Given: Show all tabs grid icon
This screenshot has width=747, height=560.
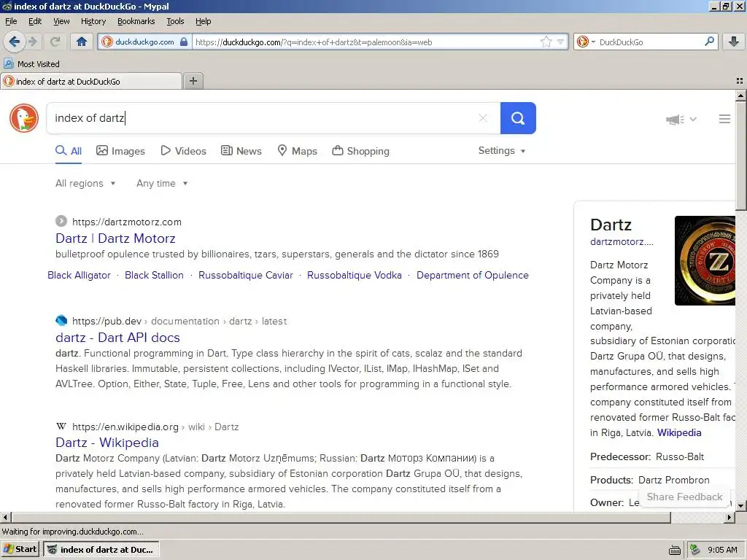Looking at the screenshot, I should click(740, 82).
